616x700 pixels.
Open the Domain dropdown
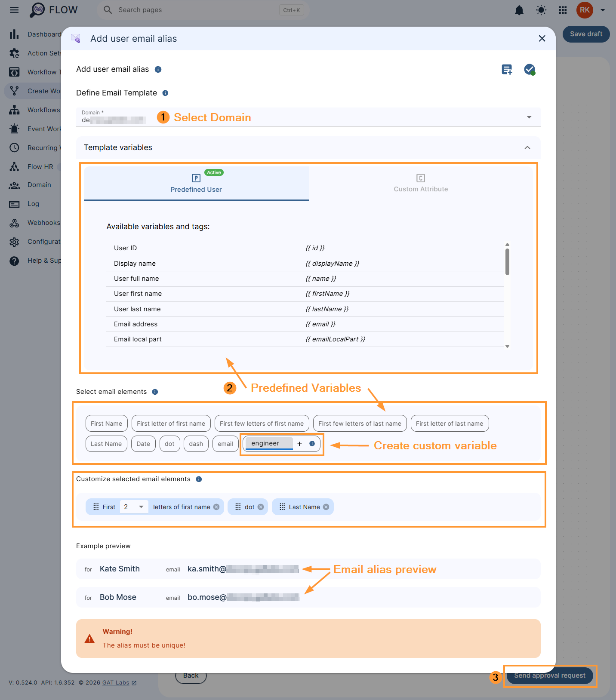pos(308,117)
